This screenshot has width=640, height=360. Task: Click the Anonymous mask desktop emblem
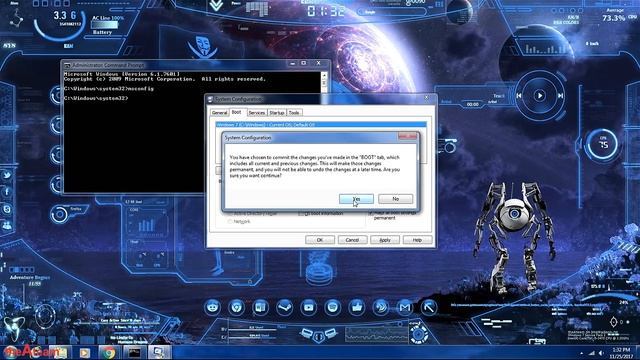202,46
